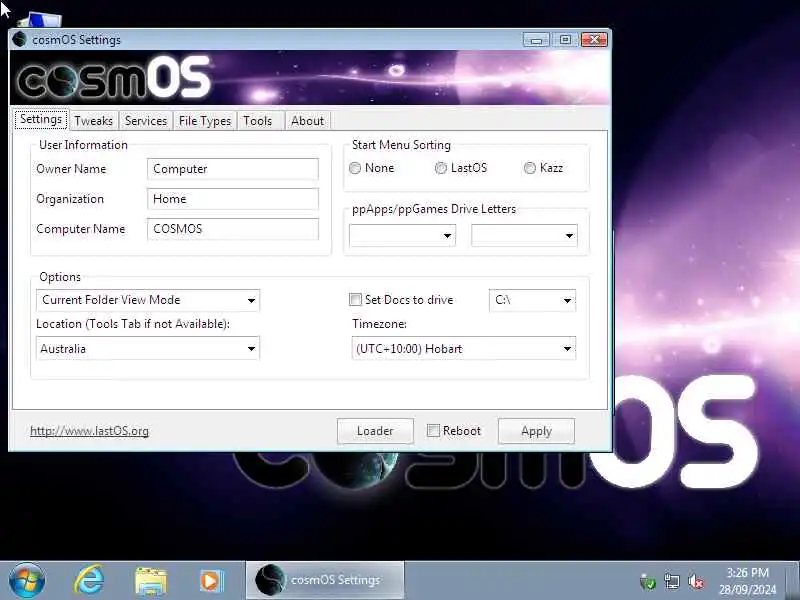Open Windows Explorer folder taskbar icon
Screen dimensions: 800x600
point(151,581)
